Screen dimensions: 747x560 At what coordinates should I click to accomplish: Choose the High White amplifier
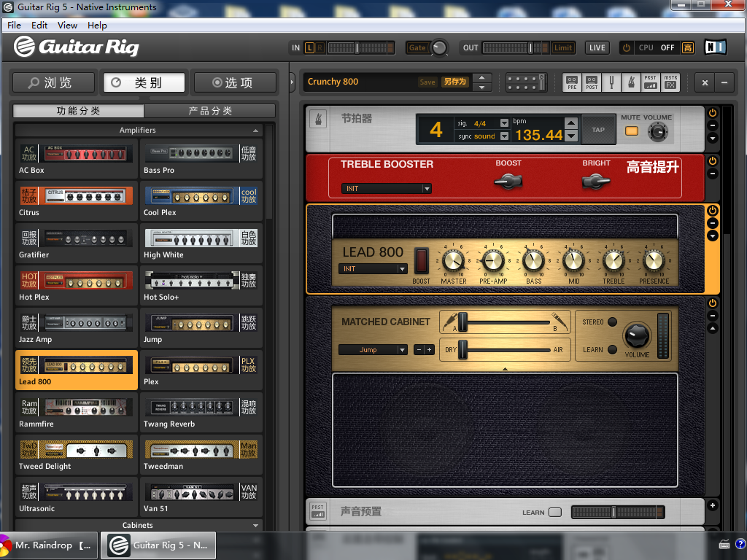click(201, 244)
